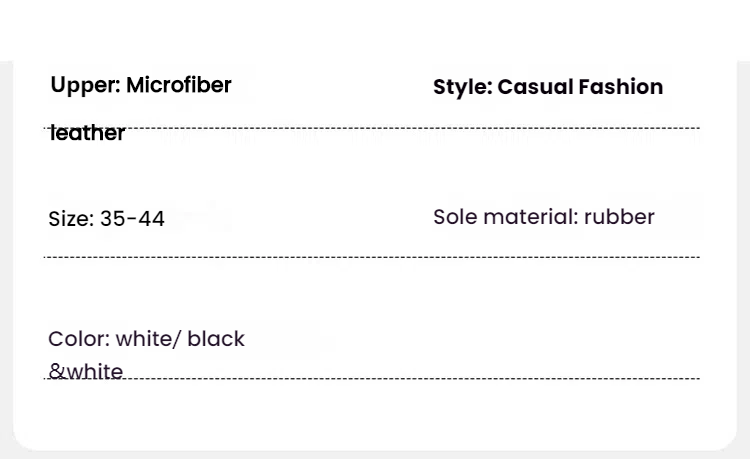Select the word "Casual" in Style
The width and height of the screenshot is (750, 459).
(533, 88)
